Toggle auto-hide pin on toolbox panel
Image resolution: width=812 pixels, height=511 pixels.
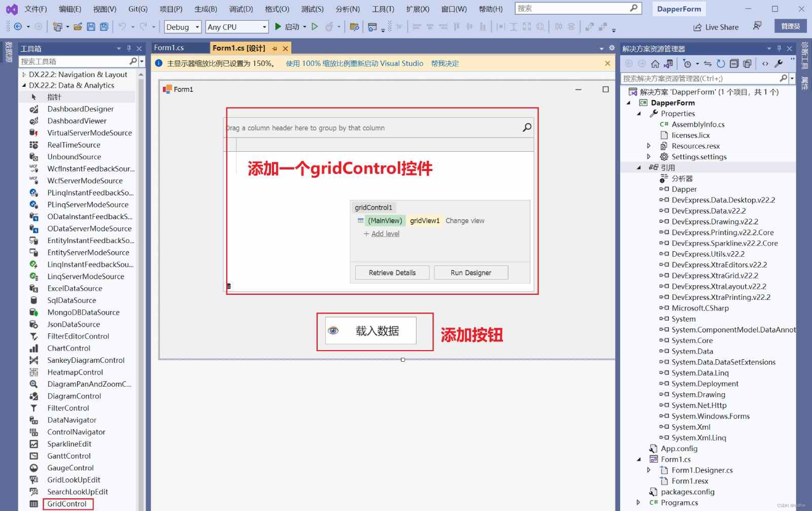[x=129, y=49]
